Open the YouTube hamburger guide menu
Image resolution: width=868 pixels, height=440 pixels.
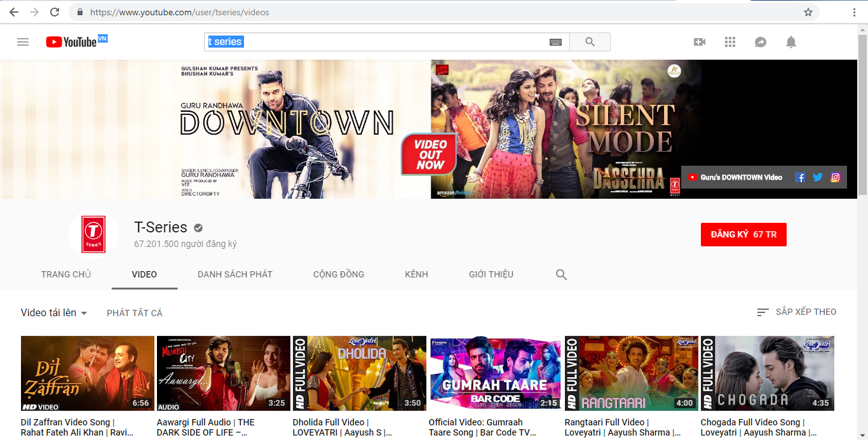pyautogui.click(x=23, y=42)
